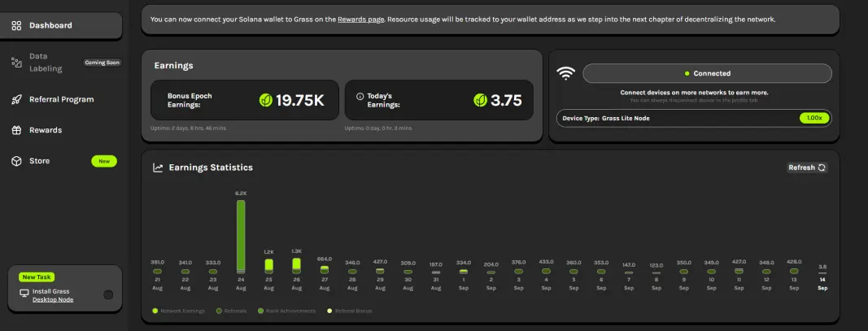Click the Earnings panel heading
The width and height of the screenshot is (868, 331).
[173, 66]
